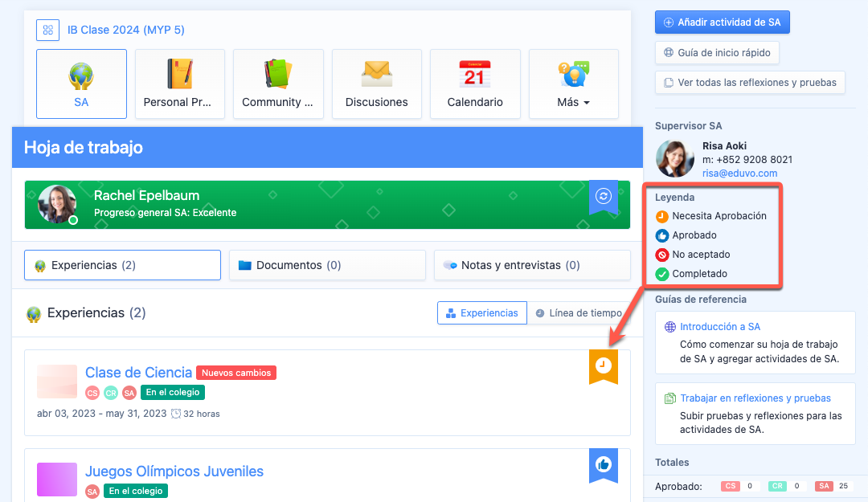Open the Calendario tile
The height and width of the screenshot is (502, 868).
[475, 84]
